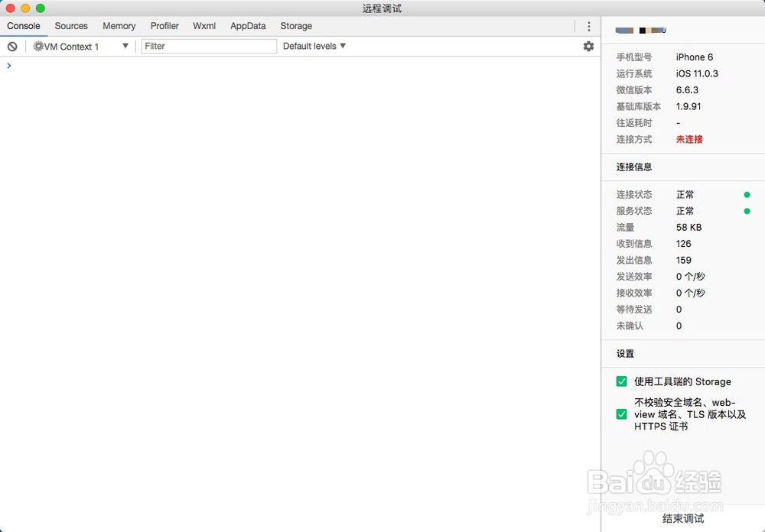765x532 pixels.
Task: Minimize the window with the yellow button
Action: coord(25,8)
